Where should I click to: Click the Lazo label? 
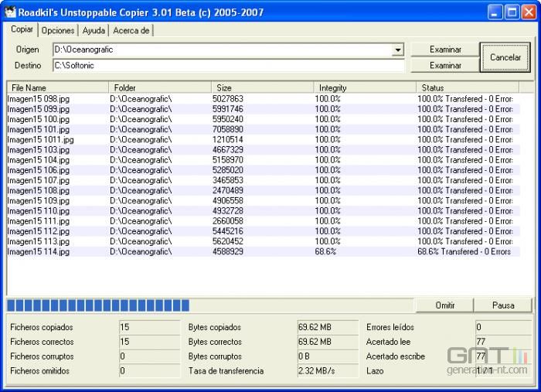[x=375, y=371]
